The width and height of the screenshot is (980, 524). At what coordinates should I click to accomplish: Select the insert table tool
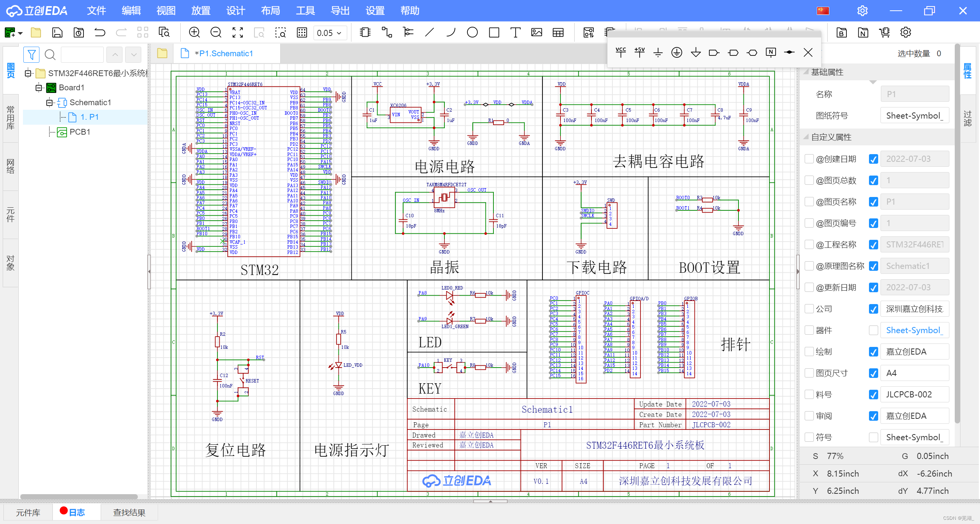(x=558, y=33)
